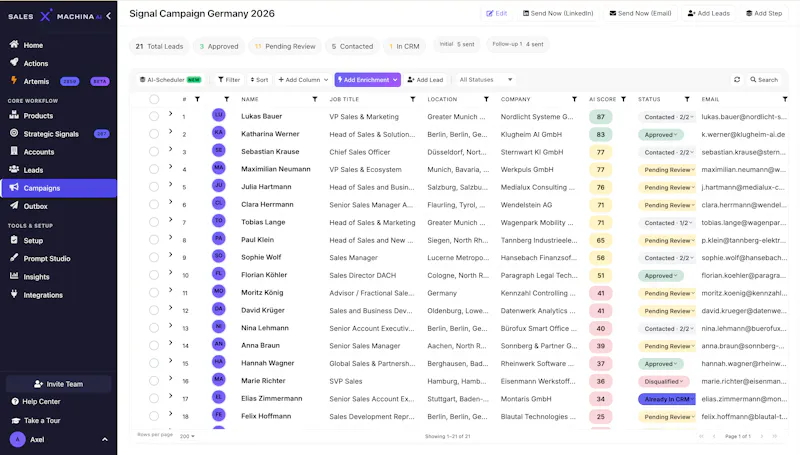Click the Add Step button

coord(764,13)
